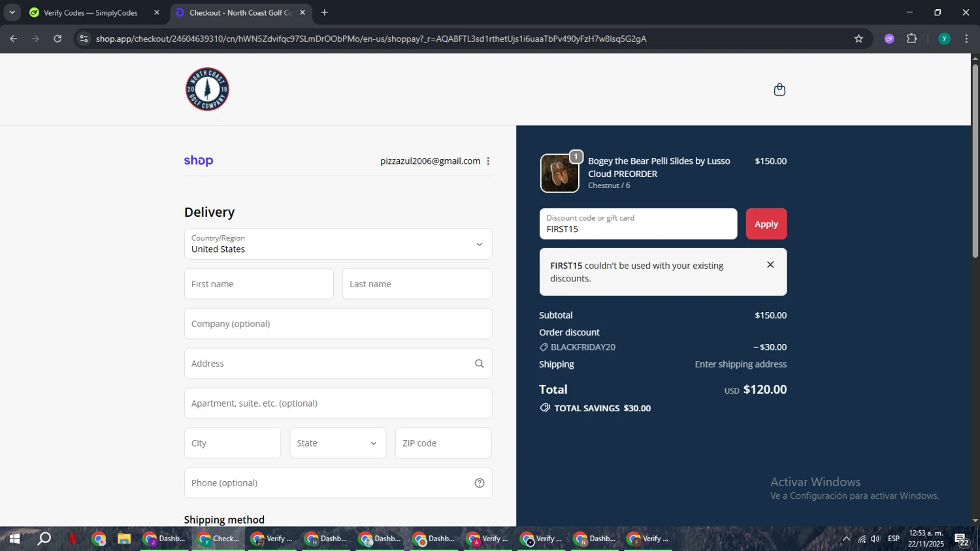Click the purple Shop logo
This screenshot has width=980, height=551.
pos(199,161)
